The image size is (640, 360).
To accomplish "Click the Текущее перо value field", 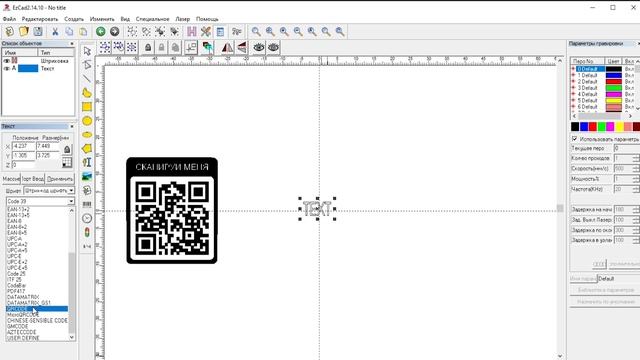I will click(x=627, y=148).
